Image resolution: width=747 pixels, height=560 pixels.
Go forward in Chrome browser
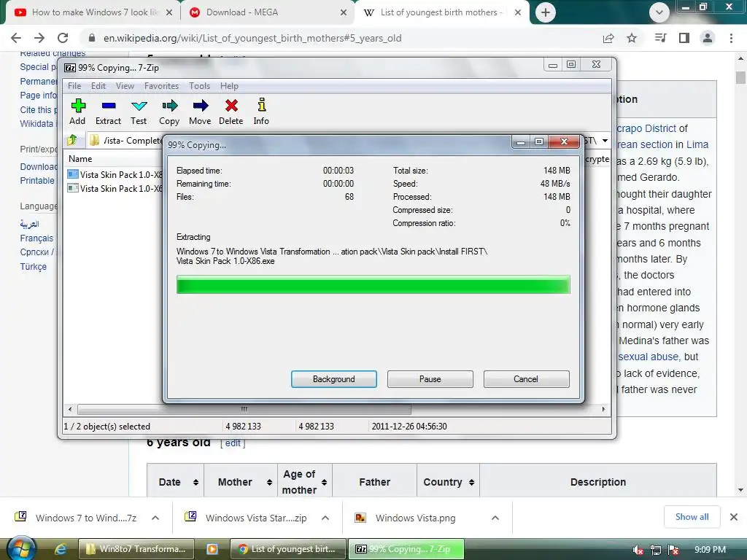39,38
